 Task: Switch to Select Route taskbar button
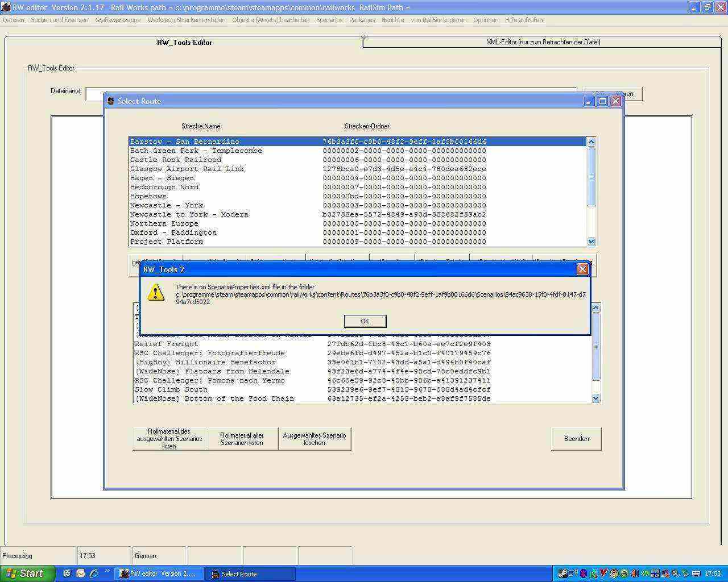click(250, 574)
